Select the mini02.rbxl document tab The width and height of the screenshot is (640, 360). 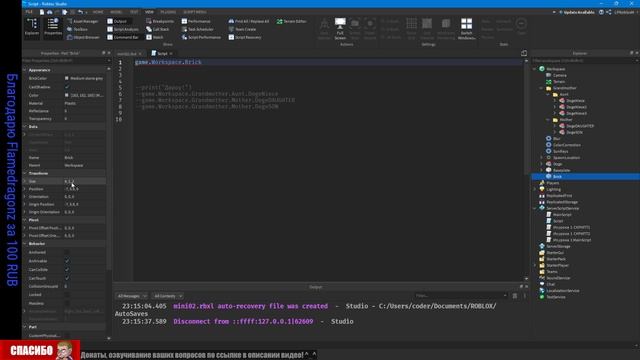129,53
